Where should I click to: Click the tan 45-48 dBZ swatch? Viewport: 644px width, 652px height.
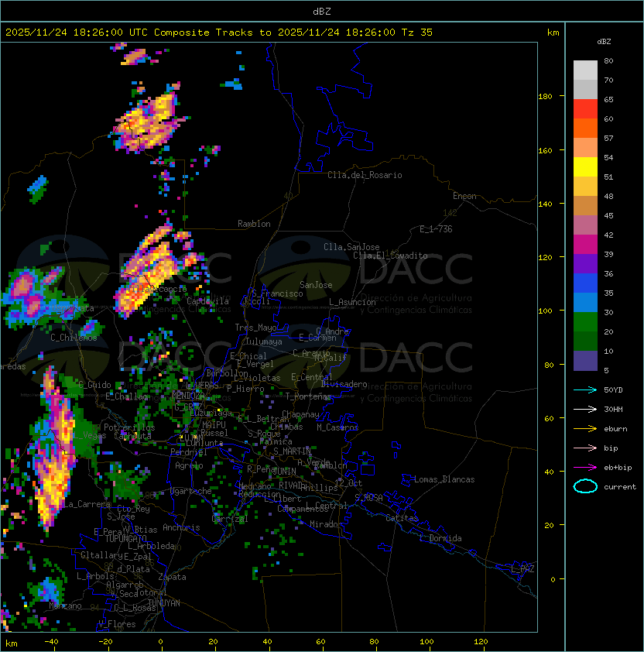[x=585, y=206]
